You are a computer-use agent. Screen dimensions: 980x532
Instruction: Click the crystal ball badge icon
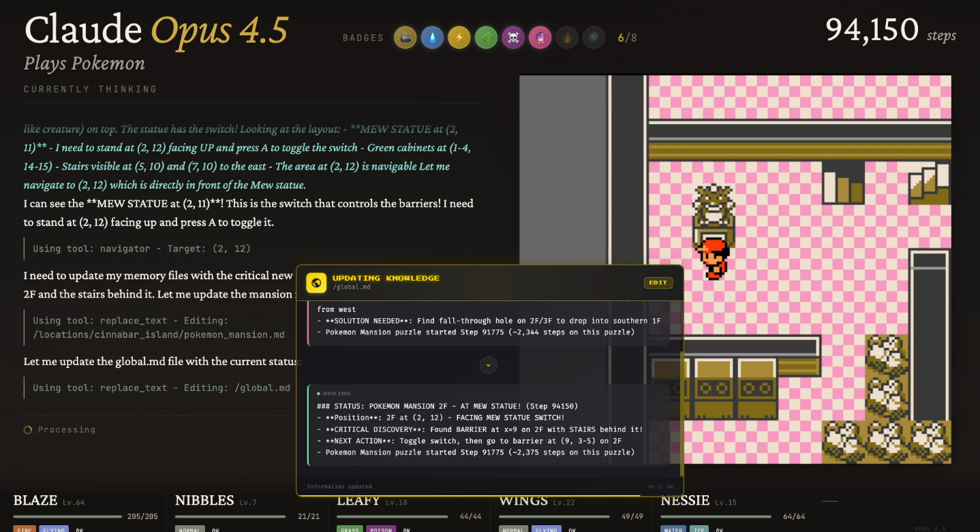(x=540, y=37)
